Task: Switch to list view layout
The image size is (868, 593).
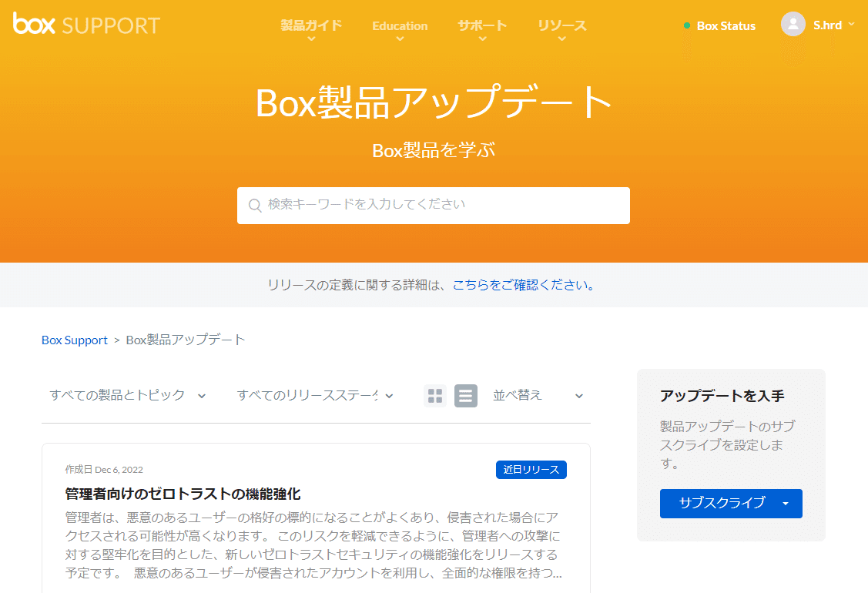Action: 465,395
